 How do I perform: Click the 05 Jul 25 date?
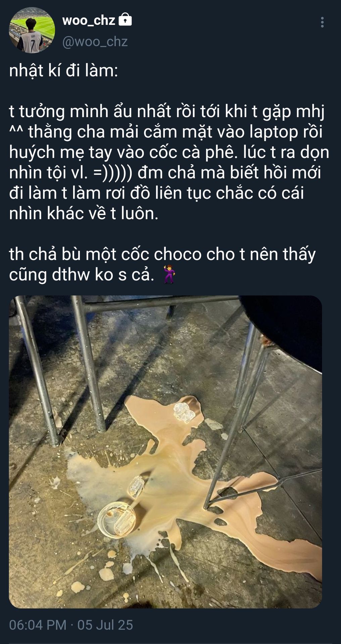pyautogui.click(x=105, y=625)
